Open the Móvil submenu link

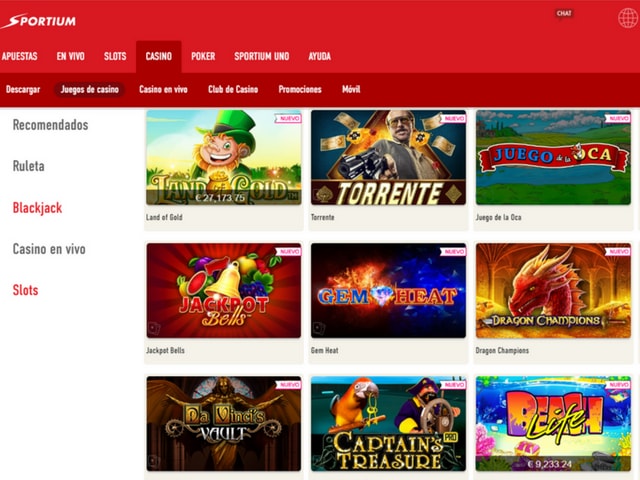pos(351,89)
